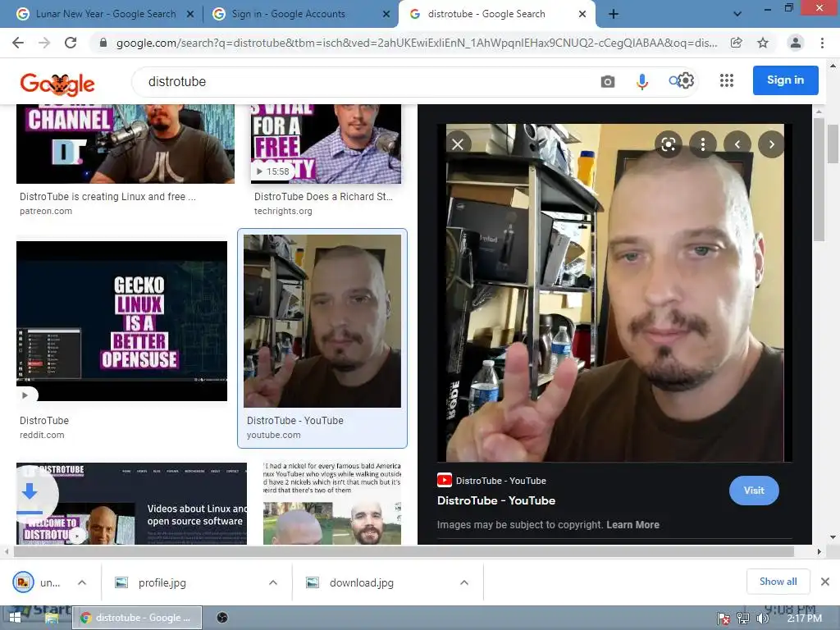The image size is (840, 630).
Task: Click the taskbar clock showing 2:17 PM
Action: click(x=804, y=619)
